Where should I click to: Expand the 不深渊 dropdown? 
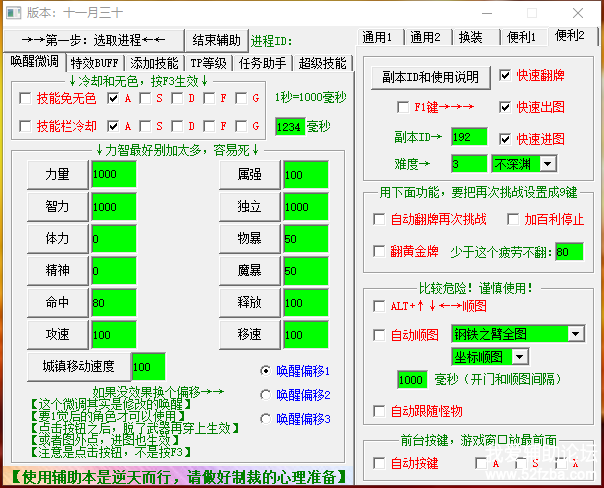pos(548,164)
